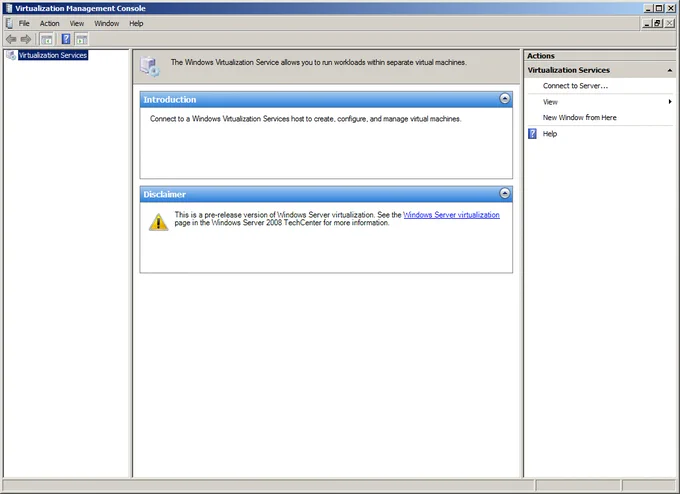
Task: Click the title bar application icon
Action: point(9,8)
